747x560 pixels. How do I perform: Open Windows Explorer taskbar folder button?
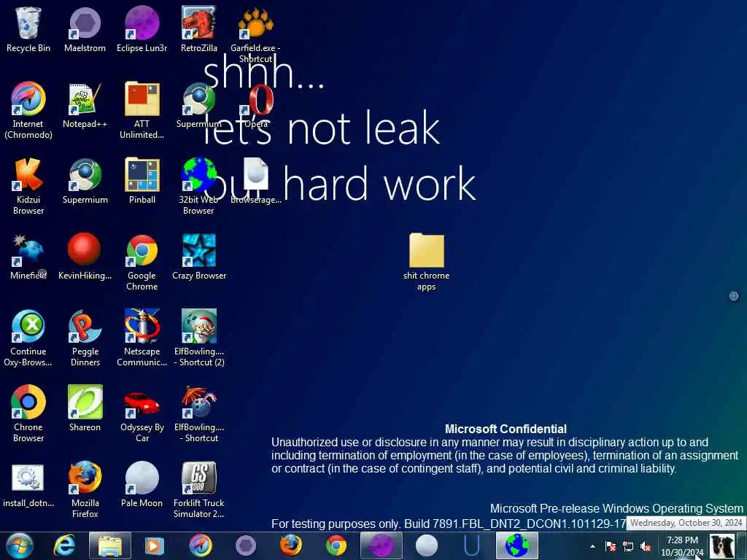pos(110,545)
